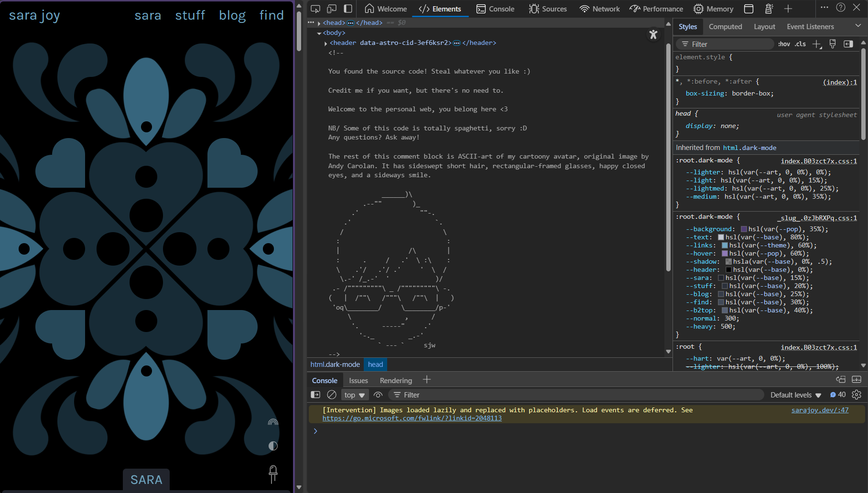Screen dimensions: 868x493
Task: Open the Default levels dropdown
Action: (795, 395)
